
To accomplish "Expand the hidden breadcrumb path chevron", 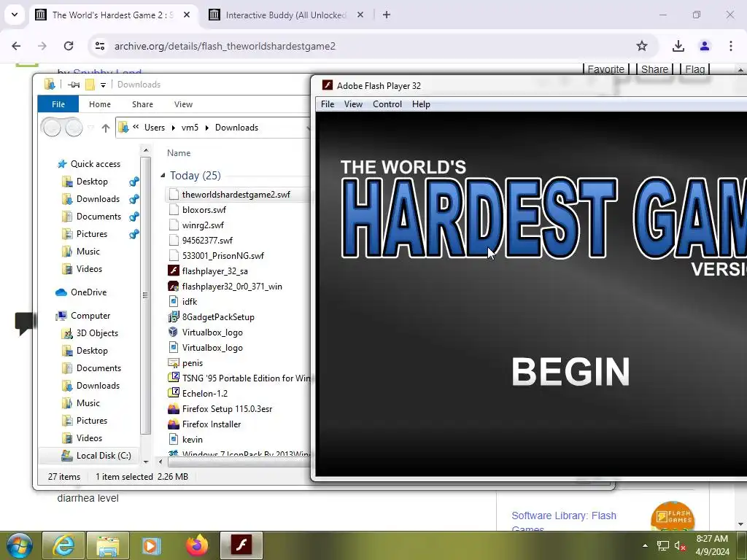I will coord(136,127).
